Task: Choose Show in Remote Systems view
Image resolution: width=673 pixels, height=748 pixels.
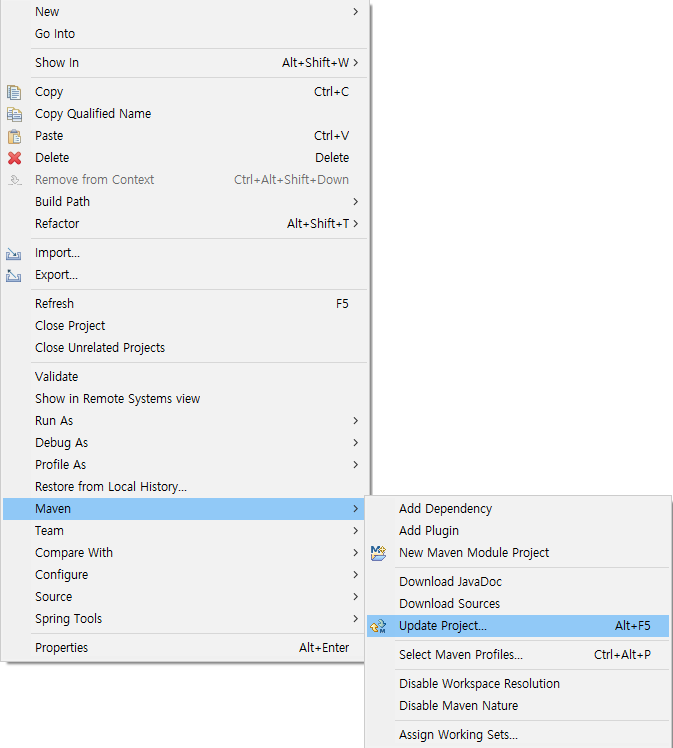Action: pos(185,399)
